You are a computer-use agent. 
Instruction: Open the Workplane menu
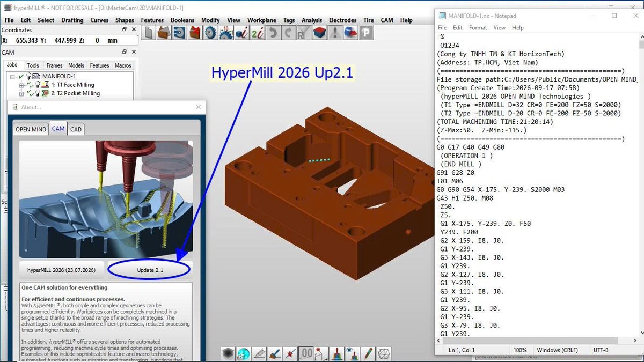(x=262, y=20)
